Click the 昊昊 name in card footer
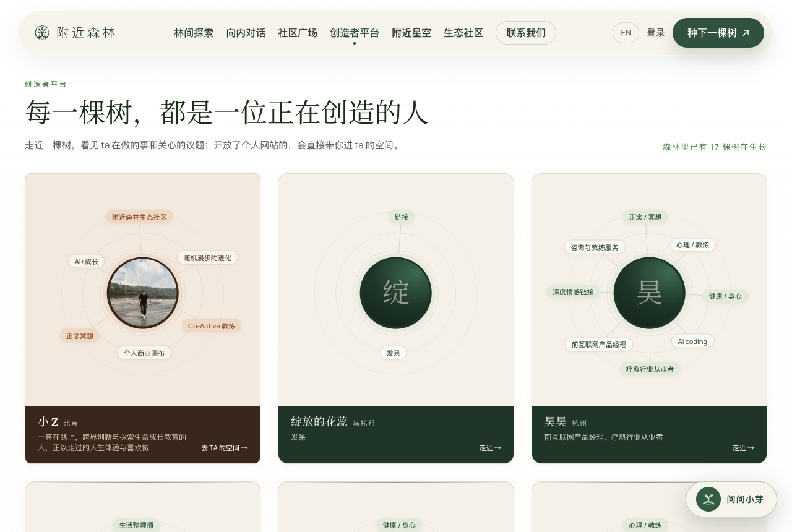Viewport: 792px width, 532px height. (556, 422)
